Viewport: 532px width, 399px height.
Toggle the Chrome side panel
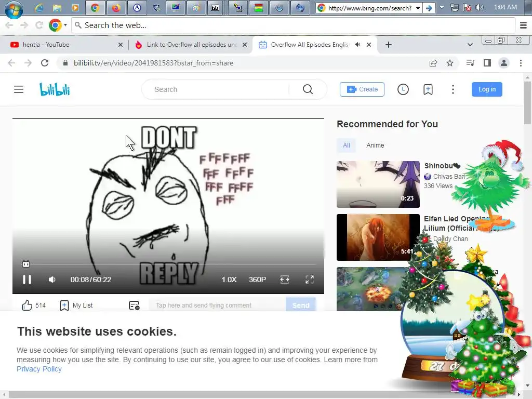coord(487,63)
